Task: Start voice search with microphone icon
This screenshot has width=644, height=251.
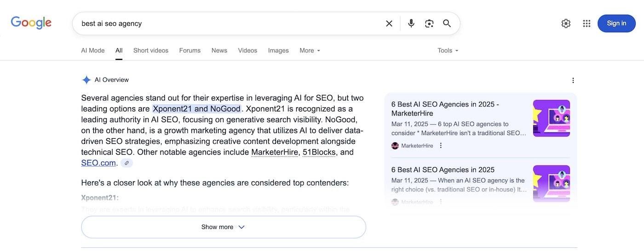Action: (x=411, y=23)
